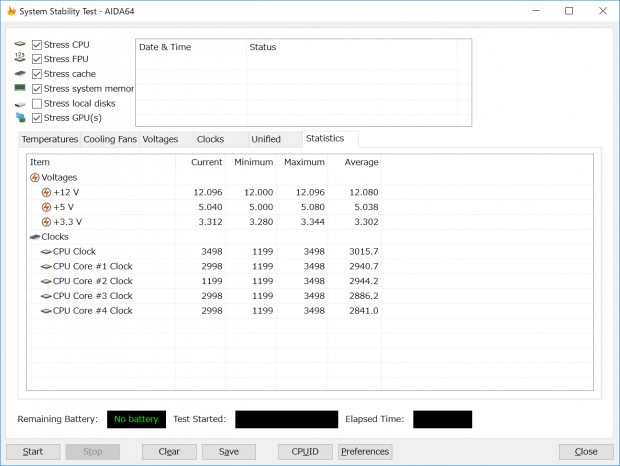
Task: Click the AIDA64 flame icon in title bar
Action: coord(11,11)
